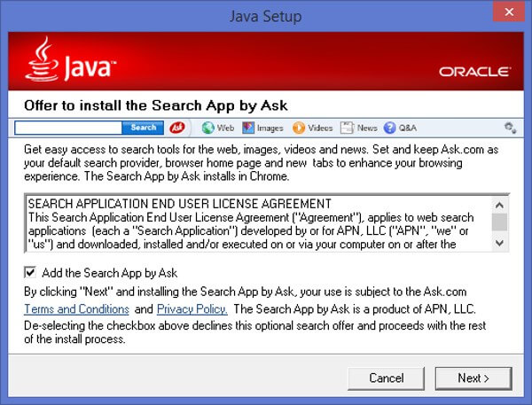The height and width of the screenshot is (405, 532).
Task: Click the Q&A toolbar icon
Action: pos(389,128)
